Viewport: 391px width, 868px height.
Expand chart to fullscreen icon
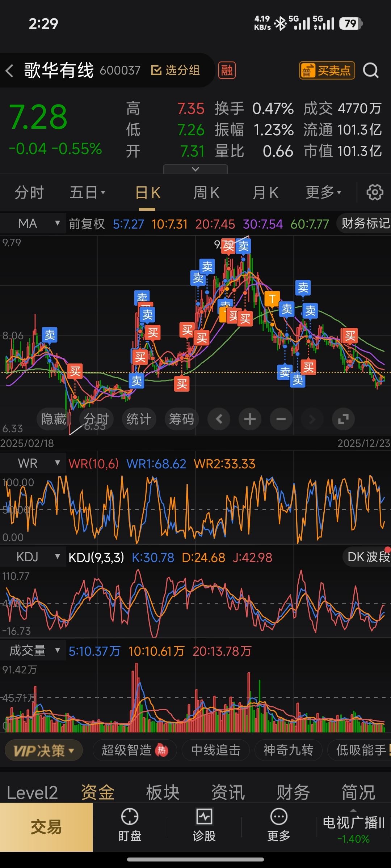click(x=343, y=419)
